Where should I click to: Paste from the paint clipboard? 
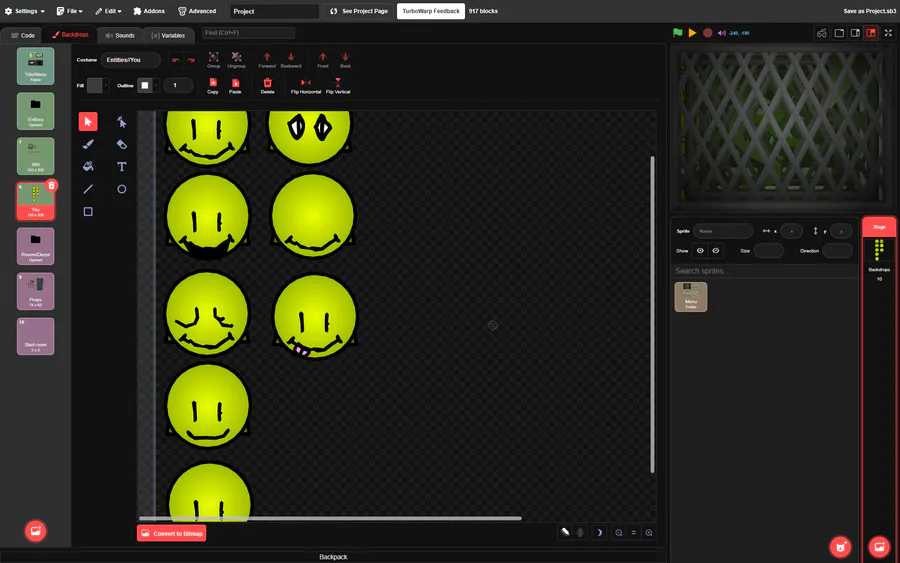235,86
